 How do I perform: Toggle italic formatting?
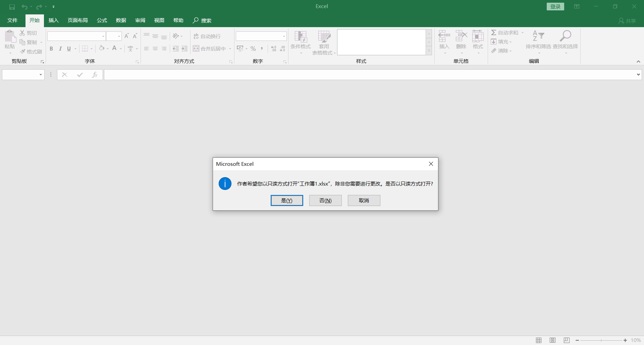click(60, 49)
